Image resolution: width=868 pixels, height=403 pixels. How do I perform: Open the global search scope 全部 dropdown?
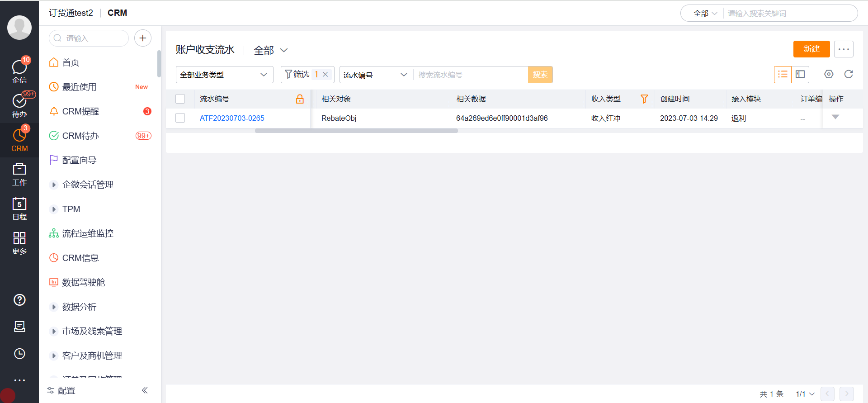click(705, 14)
